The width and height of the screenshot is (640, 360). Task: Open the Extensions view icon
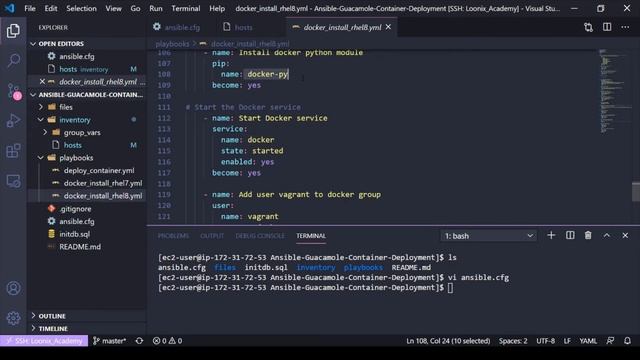coord(13,151)
